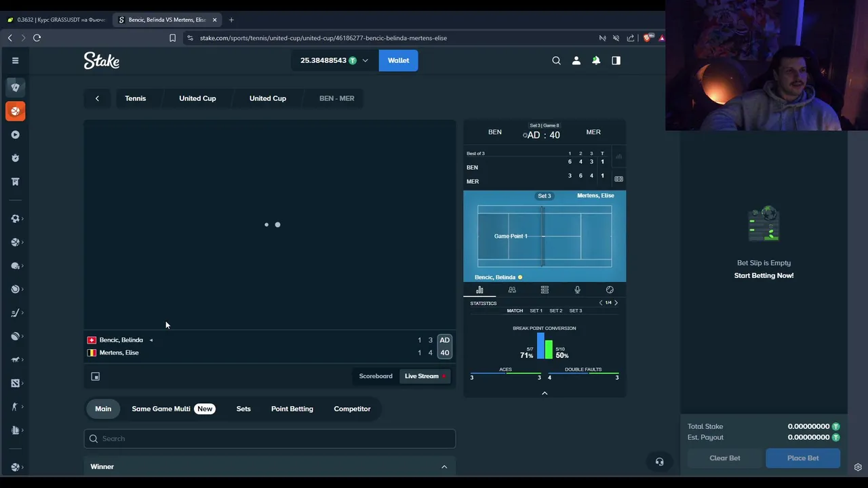Open the Starting Soon stopwatch icon
The height and width of the screenshot is (488, 868).
coord(15,158)
